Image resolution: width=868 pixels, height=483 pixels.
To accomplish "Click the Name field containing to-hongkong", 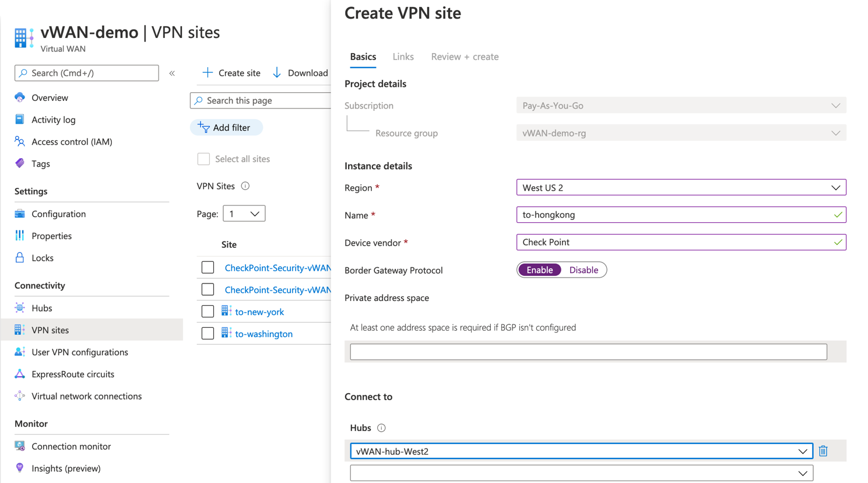I will point(681,215).
